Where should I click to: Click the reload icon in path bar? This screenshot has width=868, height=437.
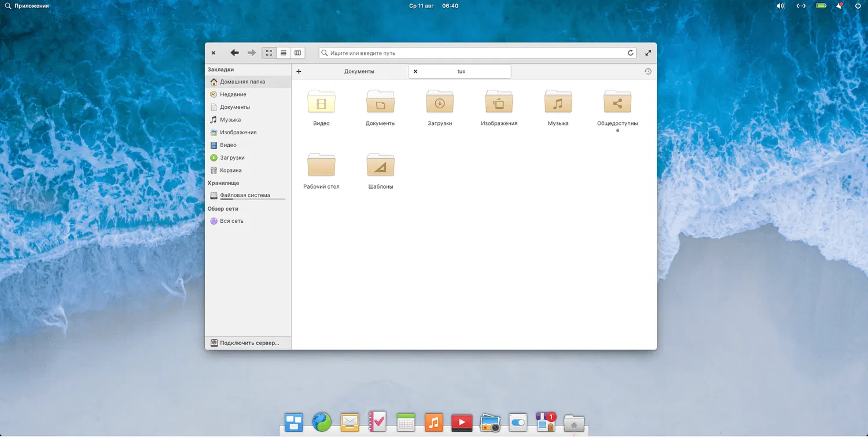pos(631,53)
